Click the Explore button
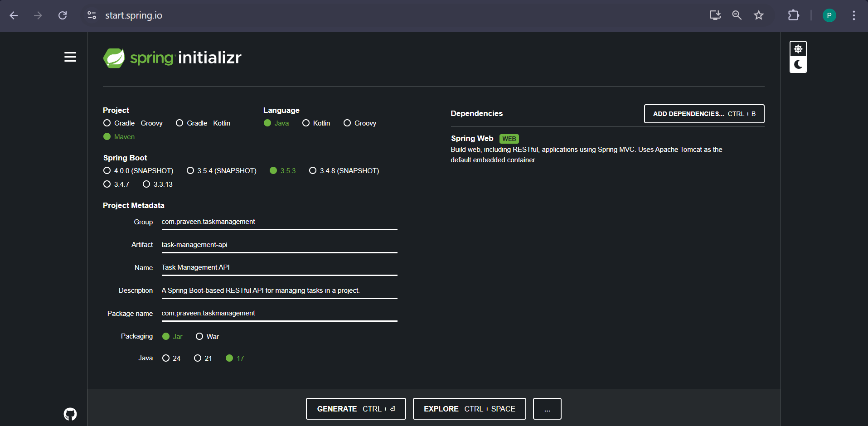868x426 pixels. click(470, 409)
